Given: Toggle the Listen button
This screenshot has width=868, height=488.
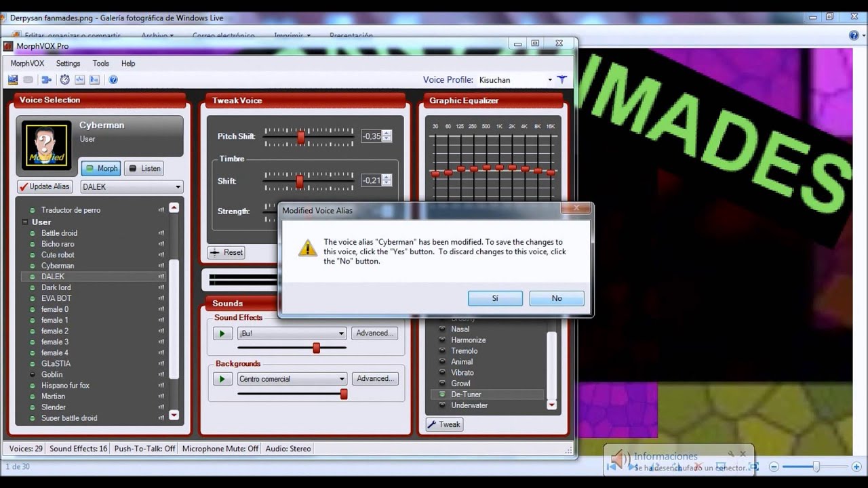Looking at the screenshot, I should pos(144,168).
